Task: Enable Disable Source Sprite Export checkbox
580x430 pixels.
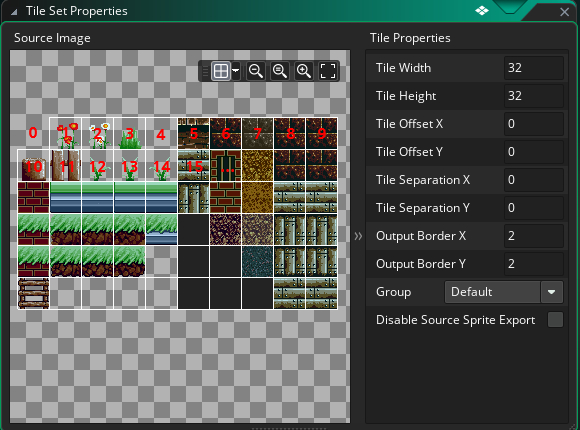Action: click(x=555, y=320)
